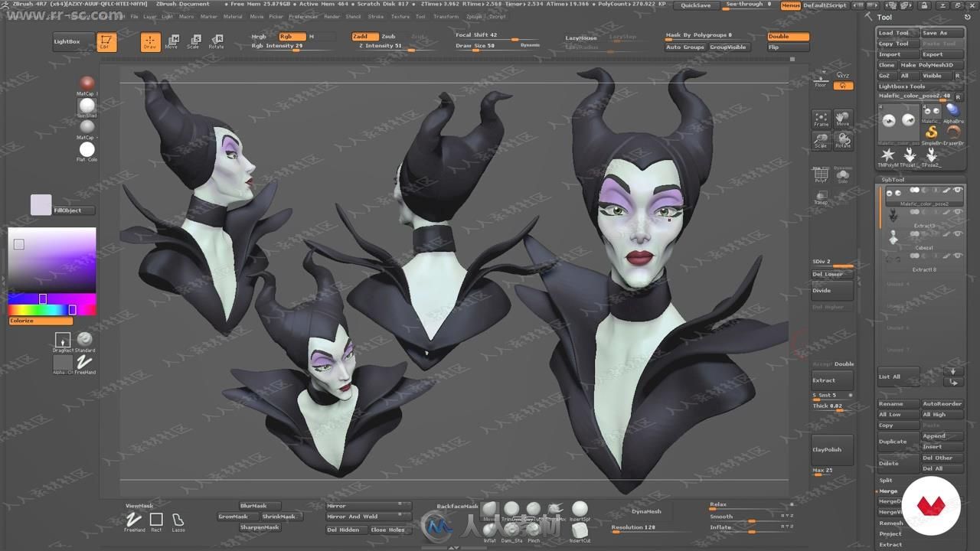This screenshot has height=551, width=980.
Task: Select the EraserBrush tool thumbnail
Action: coord(953,135)
